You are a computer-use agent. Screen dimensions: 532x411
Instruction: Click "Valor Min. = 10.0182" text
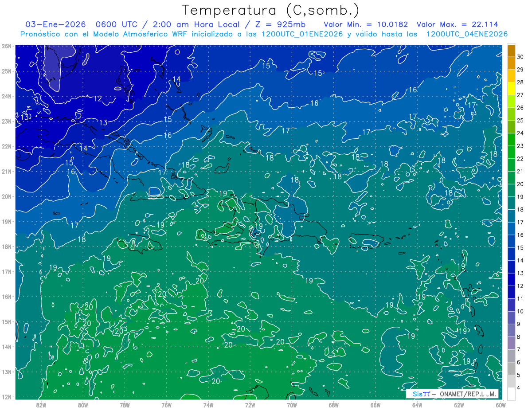[x=366, y=24]
